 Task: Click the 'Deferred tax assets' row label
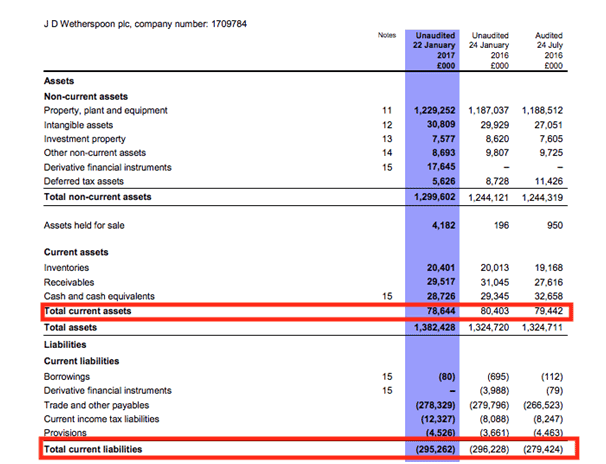coord(83,181)
